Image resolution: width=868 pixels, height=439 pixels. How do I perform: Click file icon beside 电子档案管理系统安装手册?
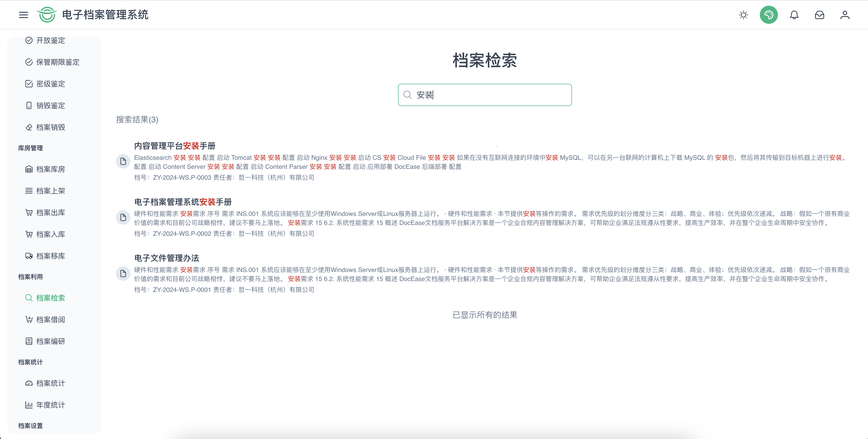[123, 217]
